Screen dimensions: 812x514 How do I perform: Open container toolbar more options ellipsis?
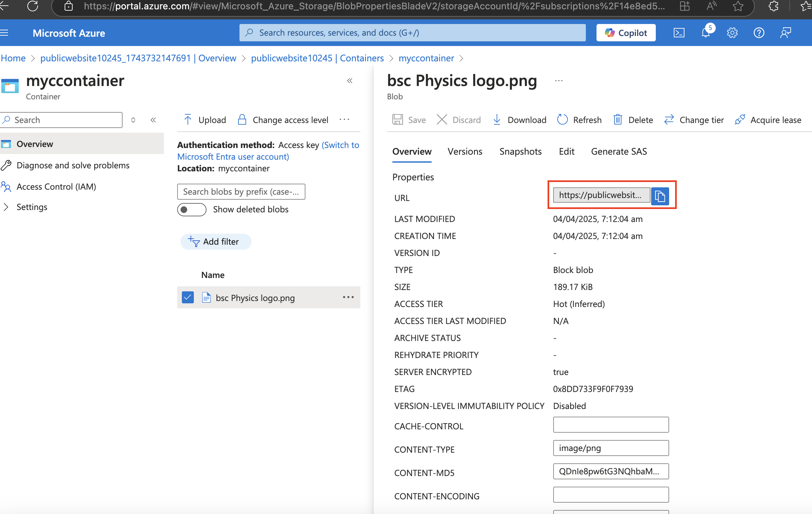point(344,119)
